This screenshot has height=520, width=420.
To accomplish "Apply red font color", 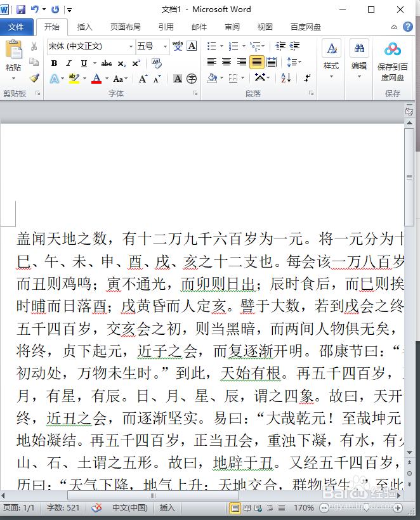I will [96, 79].
